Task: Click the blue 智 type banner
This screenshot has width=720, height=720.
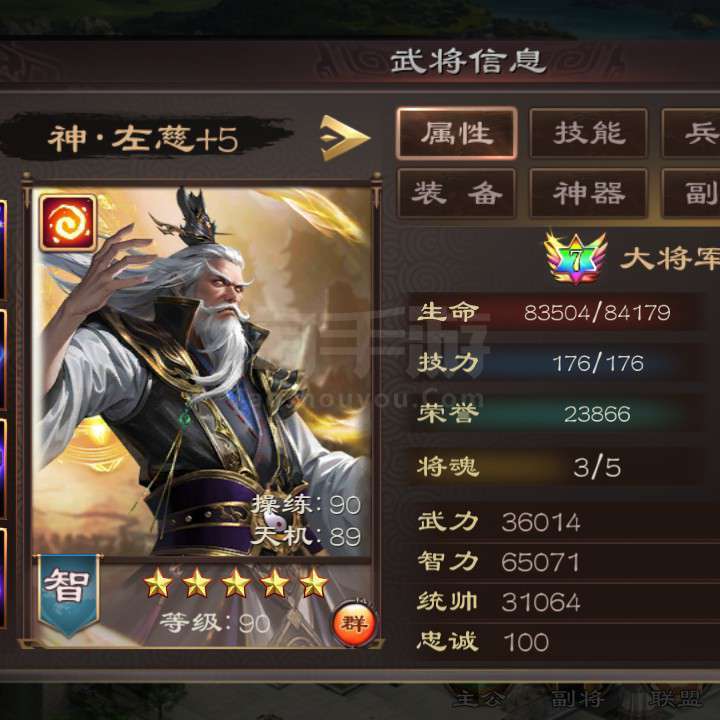Action: click(69, 595)
